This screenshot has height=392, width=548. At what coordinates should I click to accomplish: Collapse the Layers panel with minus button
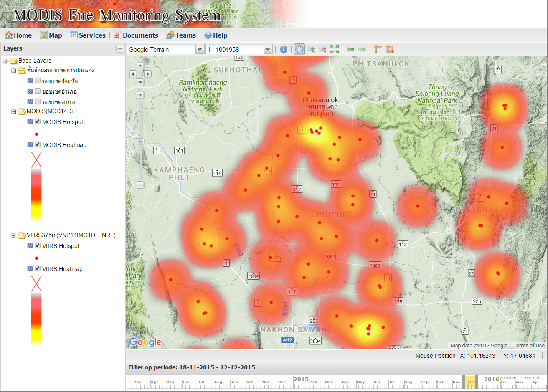120,49
